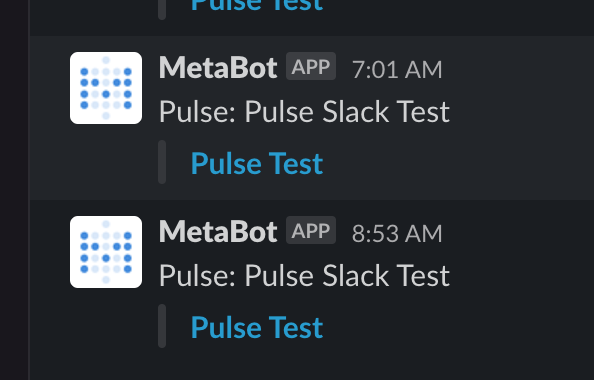The height and width of the screenshot is (380, 594).
Task: Open the partially visible Pulse Test link at the top
Action: click(x=257, y=5)
